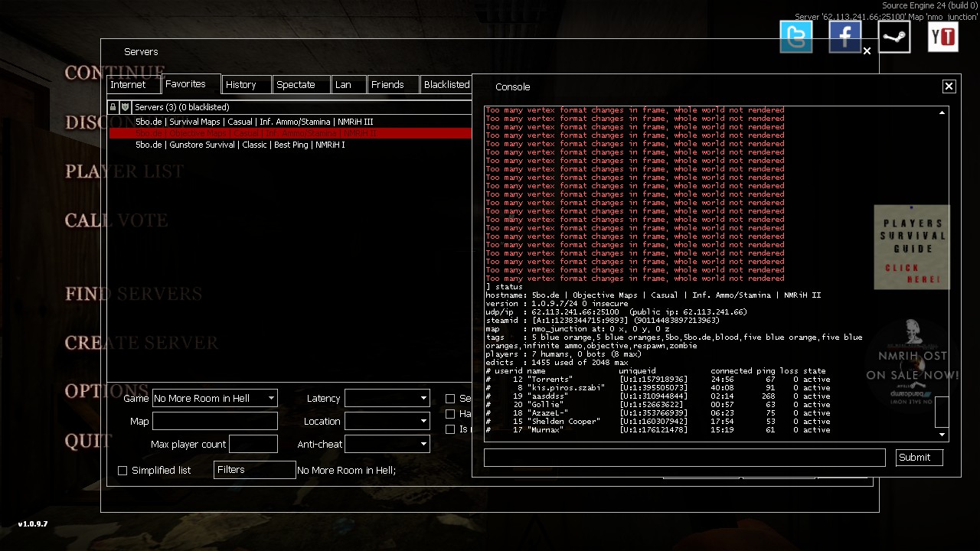Click the Steam logo icon
Screen dimensions: 980x551
[x=893, y=37]
